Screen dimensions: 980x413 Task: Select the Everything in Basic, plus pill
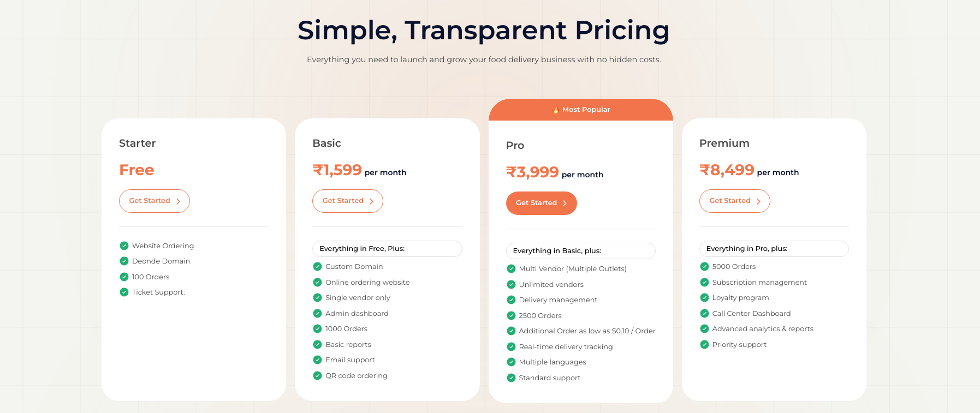tap(581, 251)
